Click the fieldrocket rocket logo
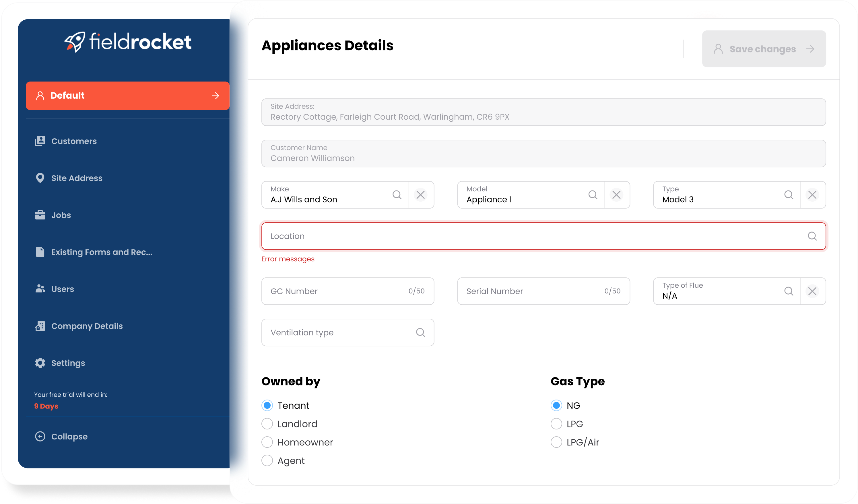Screen dimensions: 858x504 pos(75,42)
